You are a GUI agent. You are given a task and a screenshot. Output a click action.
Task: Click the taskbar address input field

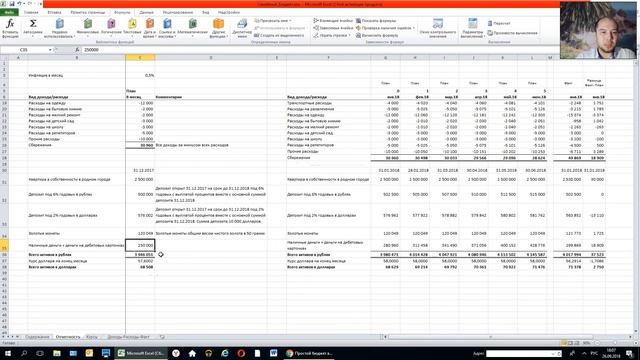click(520, 353)
